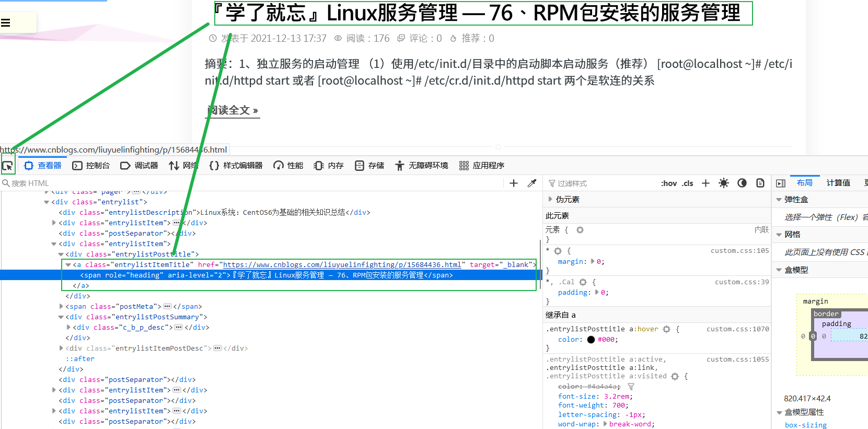Select the ::after pseudo-element row
The width and height of the screenshot is (868, 429).
click(x=80, y=359)
